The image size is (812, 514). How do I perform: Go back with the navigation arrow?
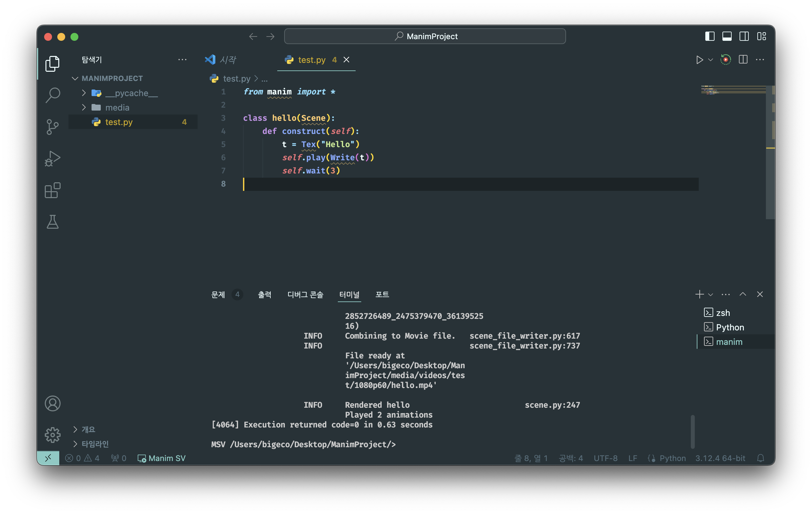click(x=253, y=37)
